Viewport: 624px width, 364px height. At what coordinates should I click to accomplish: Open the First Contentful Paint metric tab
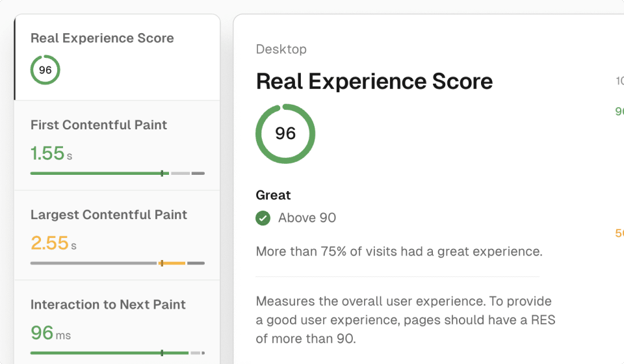(x=118, y=146)
